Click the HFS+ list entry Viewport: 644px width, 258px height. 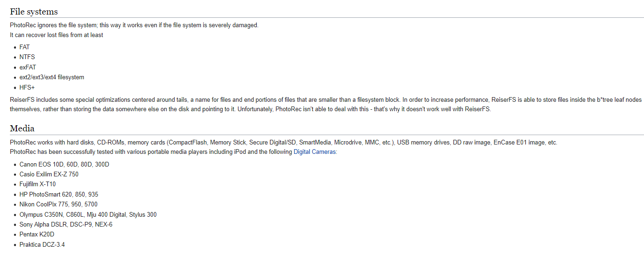pyautogui.click(x=27, y=88)
